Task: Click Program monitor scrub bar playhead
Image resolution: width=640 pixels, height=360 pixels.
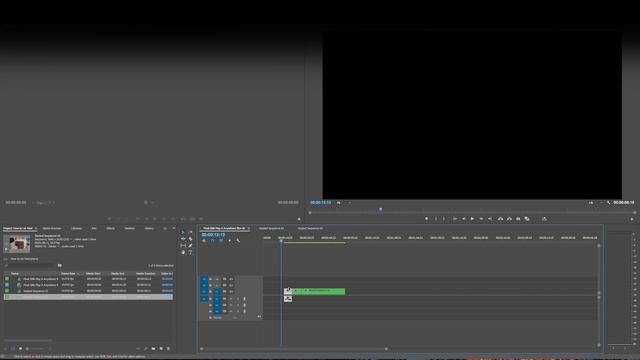Action: (380, 209)
